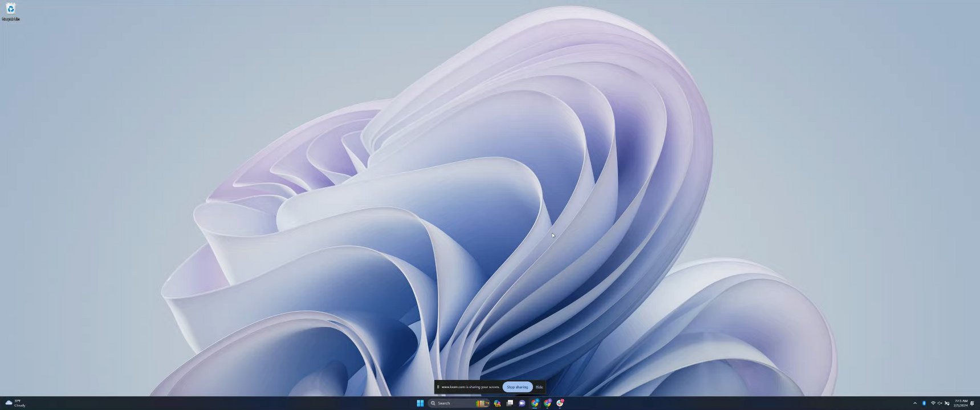Open the clock and date calendar
Image resolution: width=980 pixels, height=410 pixels.
point(961,403)
